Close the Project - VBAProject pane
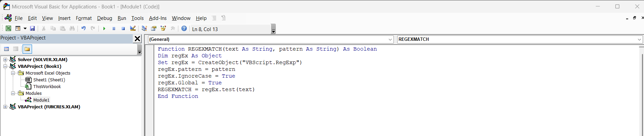Screen dimensions: 644x136 (x=137, y=38)
